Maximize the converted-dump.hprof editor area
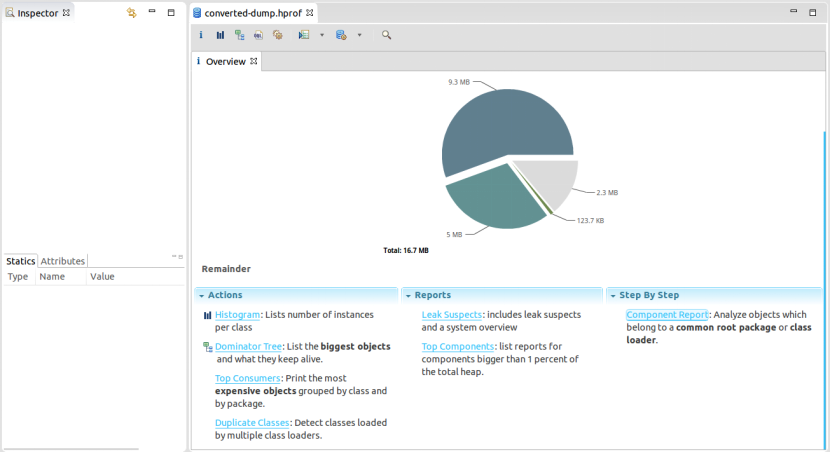Viewport: 830px width, 453px height. pos(813,12)
